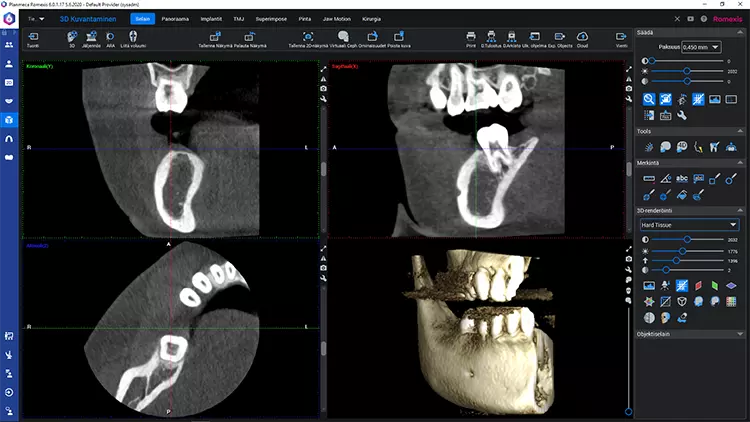Click the Ominaisuudet button
Image resolution: width=750 pixels, height=422 pixels.
(x=372, y=39)
